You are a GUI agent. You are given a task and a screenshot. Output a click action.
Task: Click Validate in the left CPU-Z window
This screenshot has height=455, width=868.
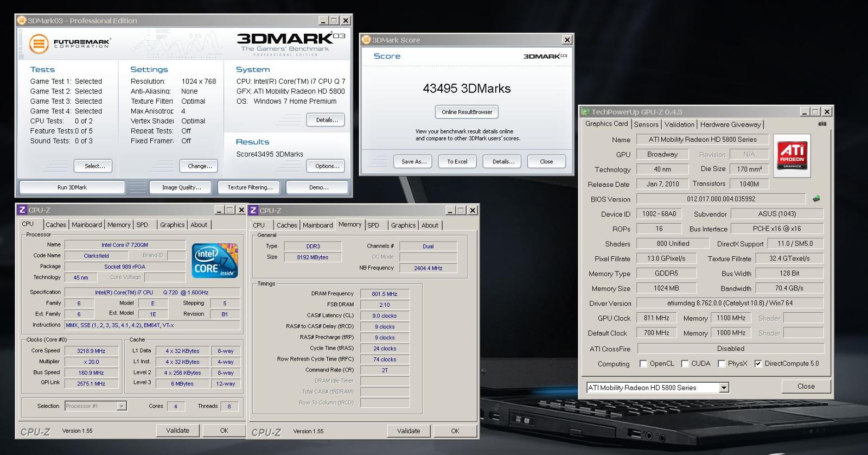tap(178, 431)
